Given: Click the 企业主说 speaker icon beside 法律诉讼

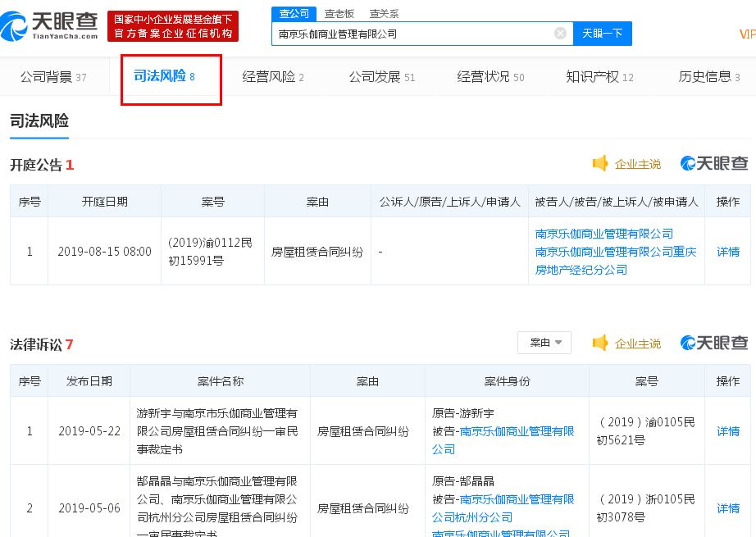Looking at the screenshot, I should pos(599,344).
